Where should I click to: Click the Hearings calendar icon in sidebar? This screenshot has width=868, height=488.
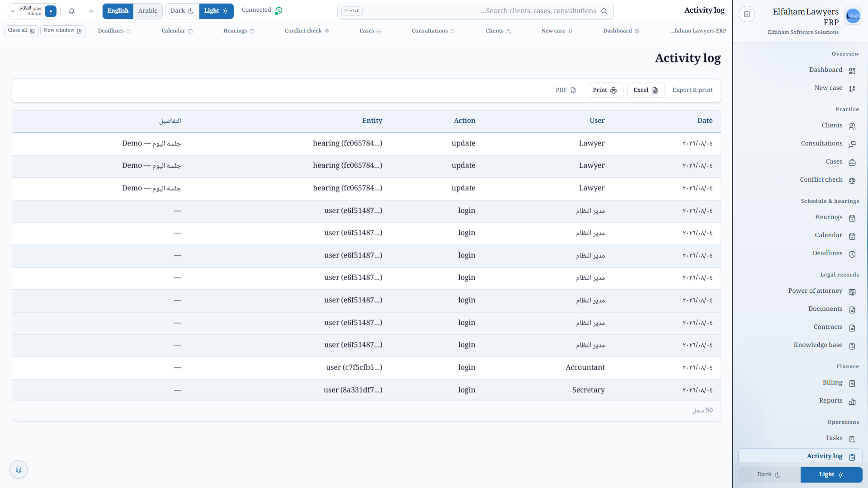(852, 218)
